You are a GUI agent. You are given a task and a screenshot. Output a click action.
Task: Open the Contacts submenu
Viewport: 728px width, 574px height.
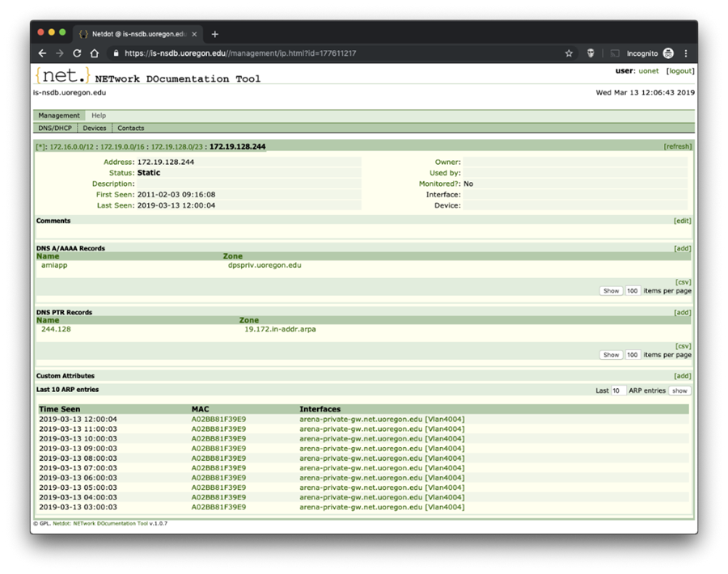click(x=130, y=128)
